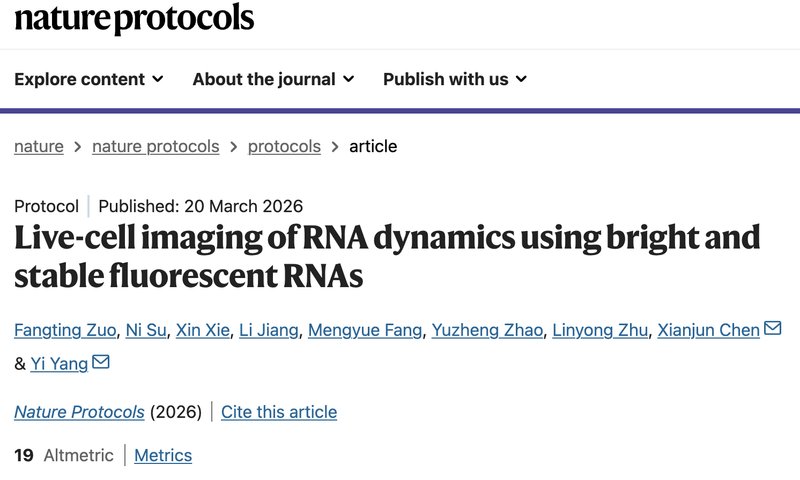Open the About the journal dropdown
Screen dimensions: 800x480
273,79
